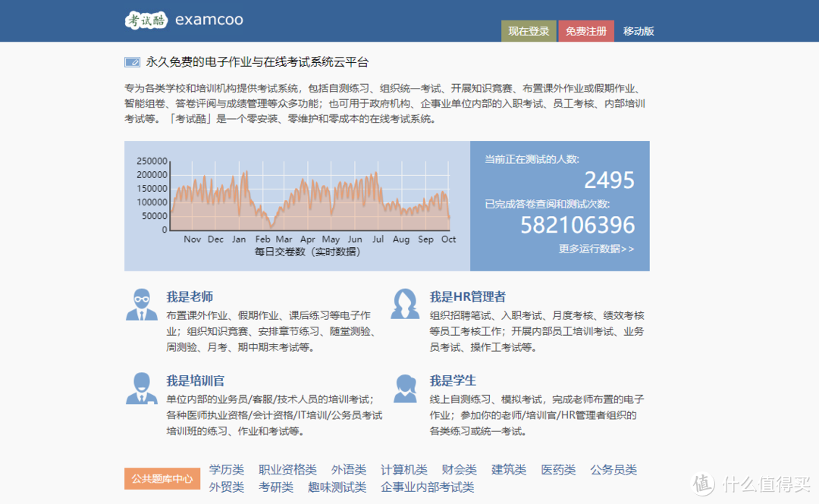
Task: Click the HR manager female avatar icon
Action: tap(405, 304)
